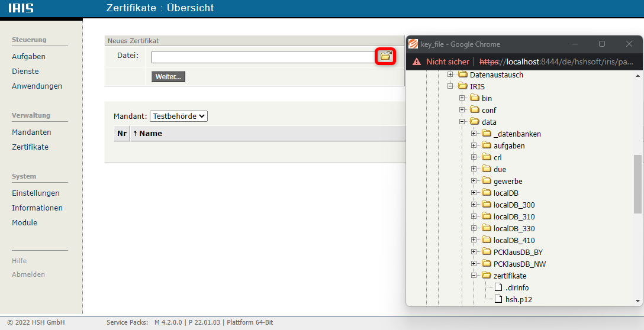Click the Abmelden link
Screen dimensions: 644x330
tap(28, 274)
